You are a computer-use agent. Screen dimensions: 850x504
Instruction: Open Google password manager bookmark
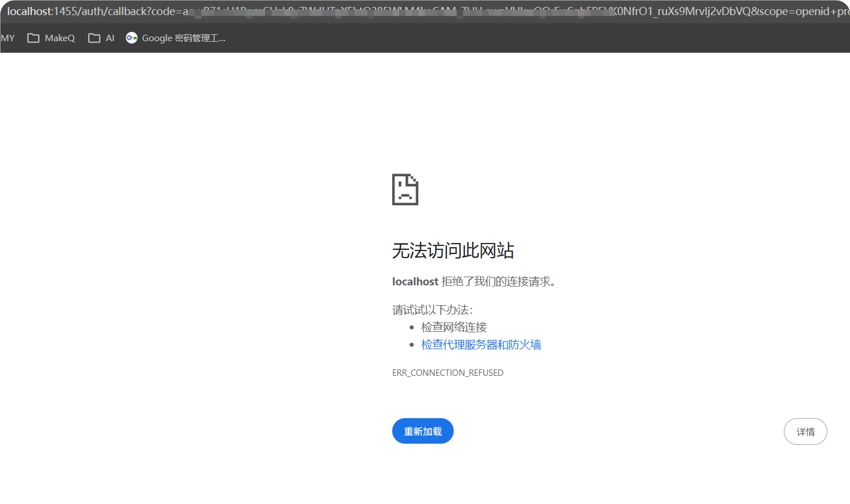(176, 38)
